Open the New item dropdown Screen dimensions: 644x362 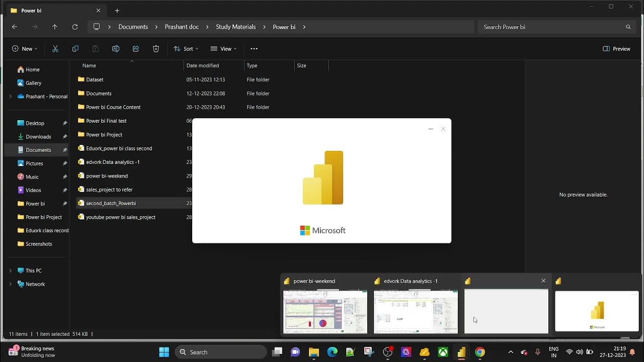coord(25,49)
